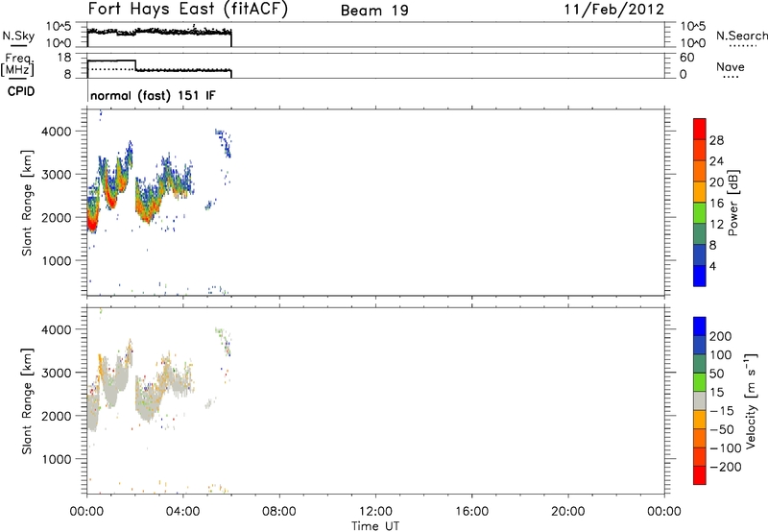Select the 'Beam 19' header text
The width and height of the screenshot is (768, 532).
coord(374,11)
